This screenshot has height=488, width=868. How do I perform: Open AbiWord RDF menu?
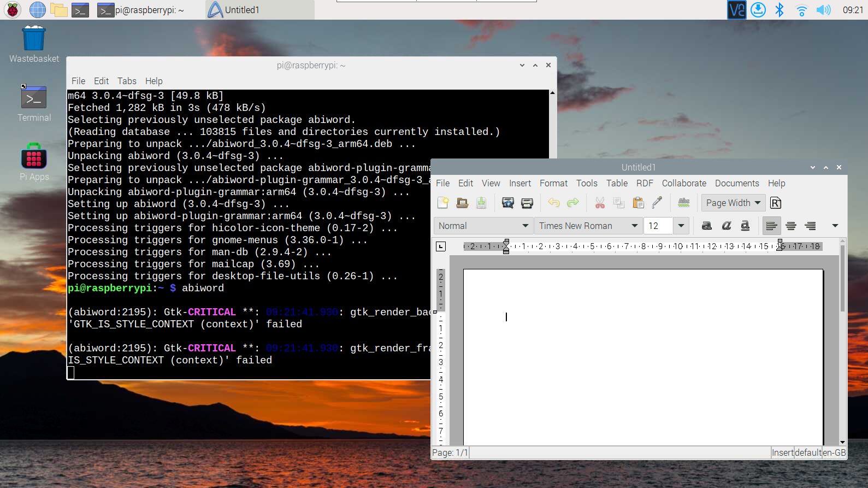pos(645,183)
